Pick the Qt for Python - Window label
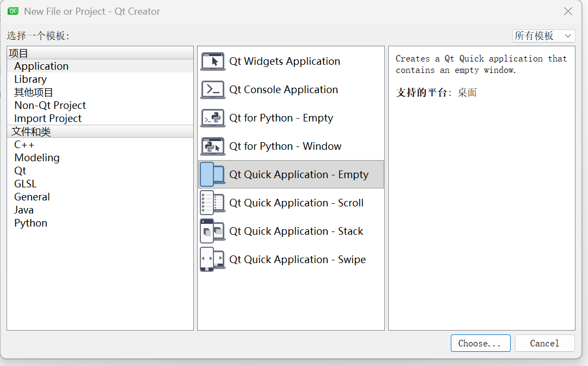Screen dimensions: 588x366 tap(285, 147)
